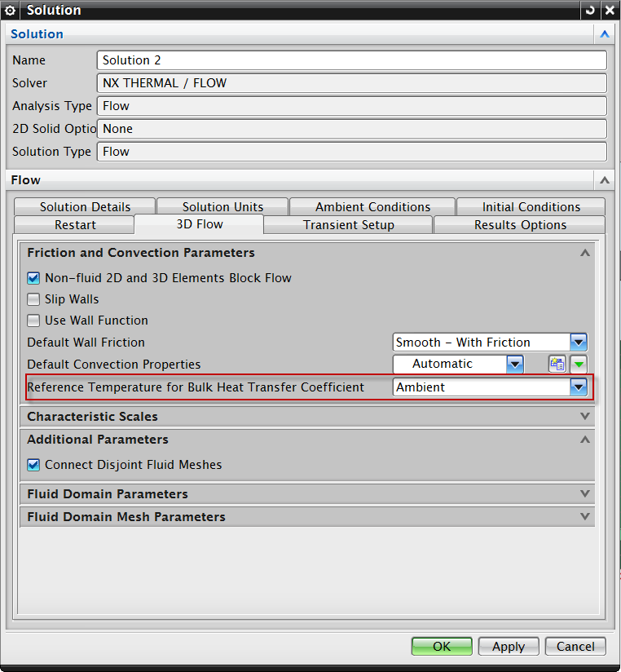This screenshot has width=621, height=672.
Task: Expand the Fluid Domain Mesh Parameters section
Action: coord(584,517)
